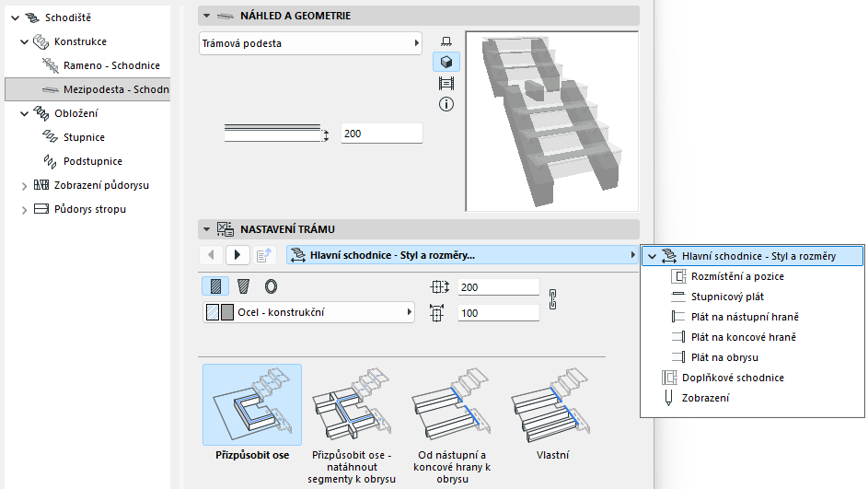Collapse the Obložení tree branch
The width and height of the screenshot is (868, 489).
(24, 113)
